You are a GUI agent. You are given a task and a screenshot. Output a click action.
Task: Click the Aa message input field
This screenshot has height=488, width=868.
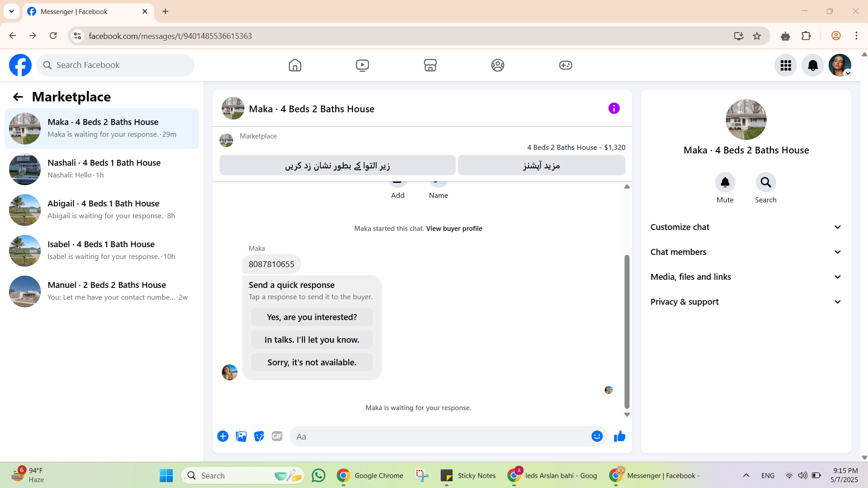click(x=439, y=436)
